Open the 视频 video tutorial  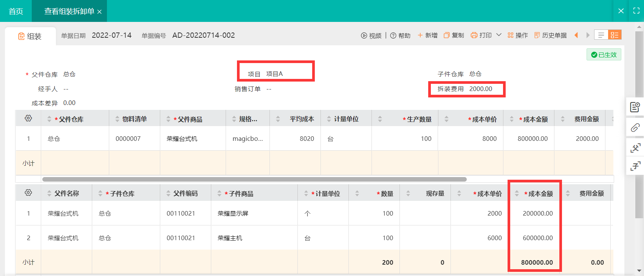click(x=371, y=35)
